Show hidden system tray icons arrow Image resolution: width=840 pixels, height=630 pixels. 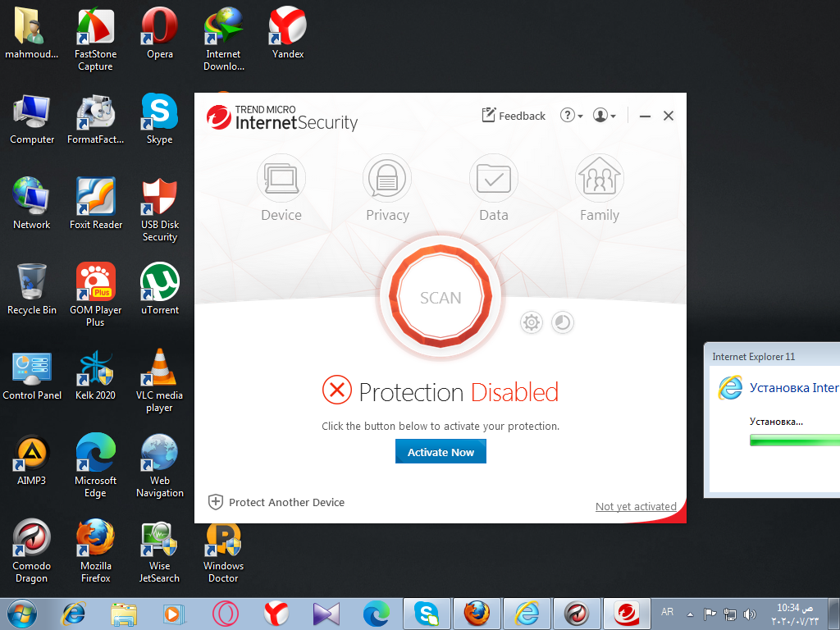pos(691,614)
